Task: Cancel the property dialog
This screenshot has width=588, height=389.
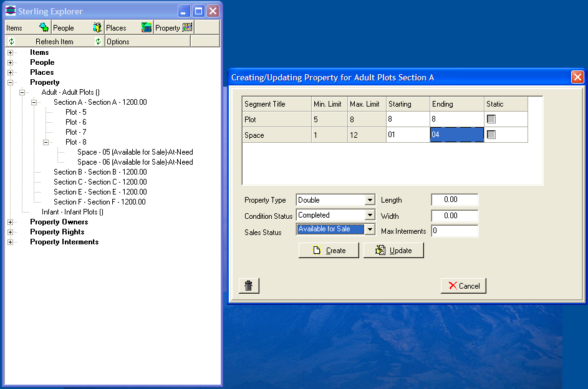Action: click(463, 286)
